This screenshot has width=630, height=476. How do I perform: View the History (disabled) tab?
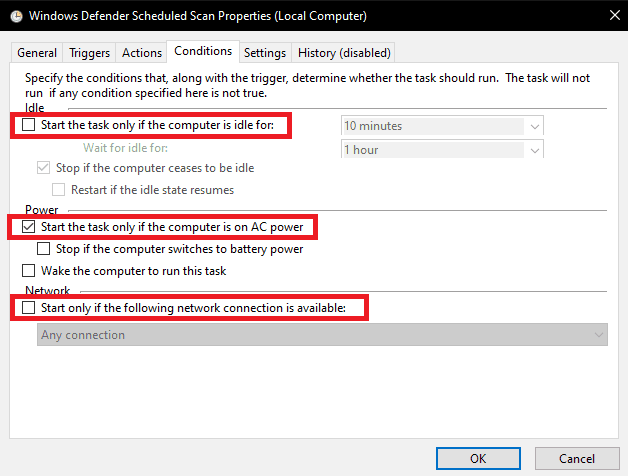pos(344,53)
